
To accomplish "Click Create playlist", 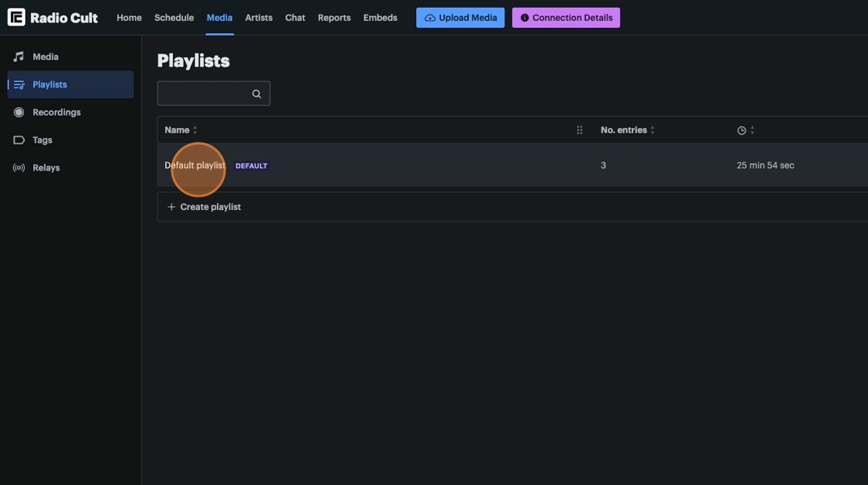I will [512, 207].
